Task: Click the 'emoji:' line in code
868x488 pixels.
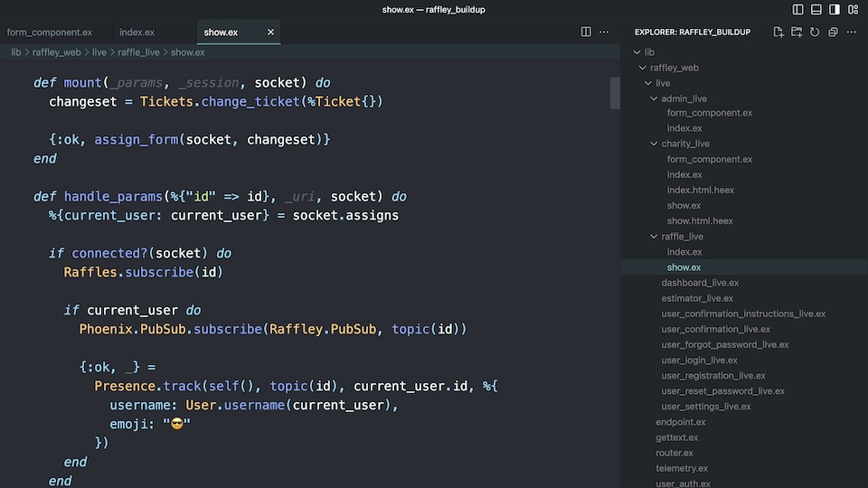Action: click(149, 424)
